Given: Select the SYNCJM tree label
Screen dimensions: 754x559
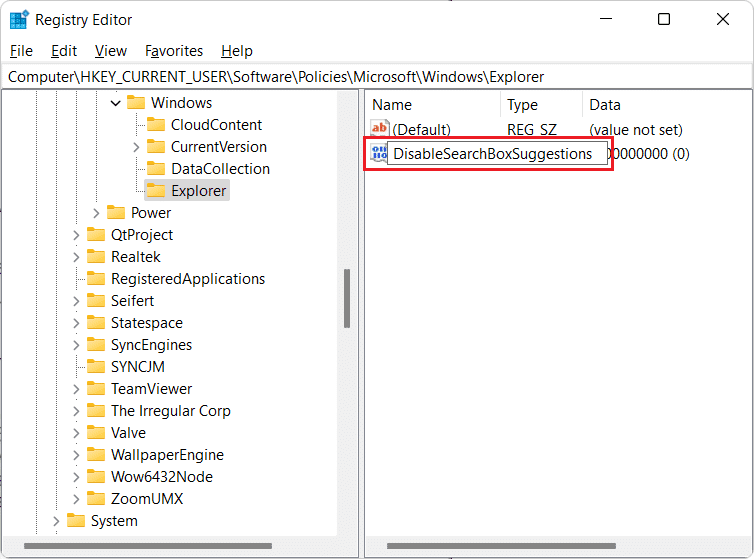Looking at the screenshot, I should [138, 367].
